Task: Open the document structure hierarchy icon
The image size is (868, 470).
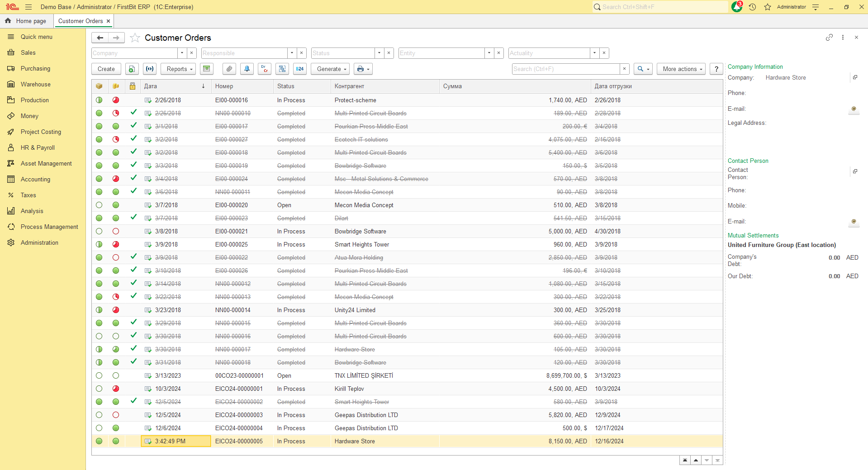Action: click(282, 69)
